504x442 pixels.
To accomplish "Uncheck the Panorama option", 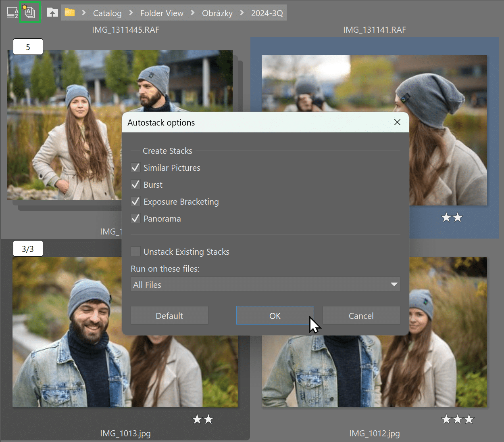I will [136, 218].
